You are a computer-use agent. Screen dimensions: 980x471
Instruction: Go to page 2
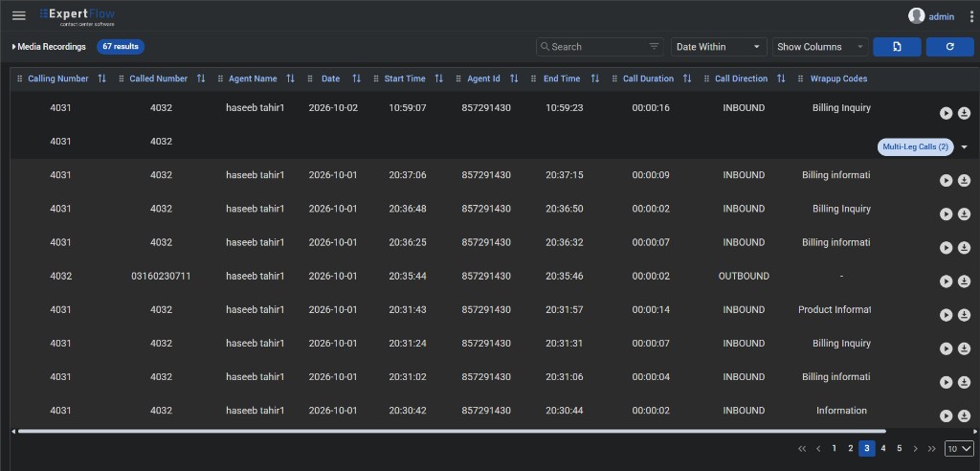click(x=850, y=448)
